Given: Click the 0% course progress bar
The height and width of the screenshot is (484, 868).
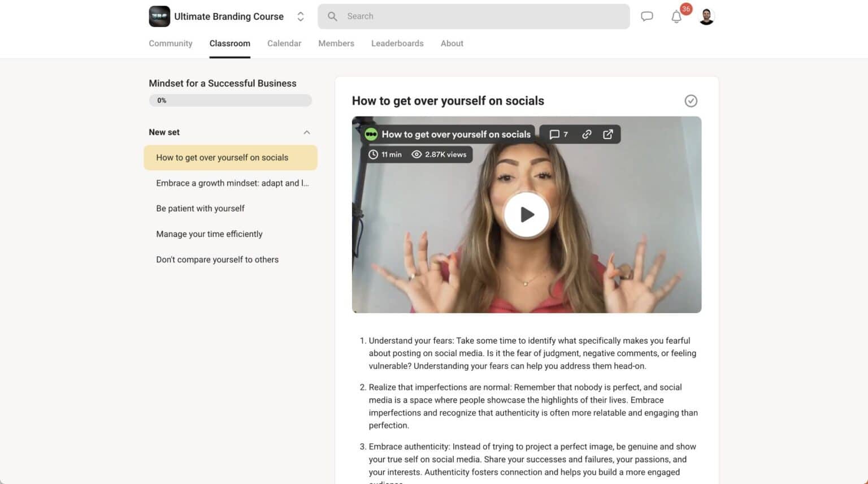Looking at the screenshot, I should tap(230, 100).
